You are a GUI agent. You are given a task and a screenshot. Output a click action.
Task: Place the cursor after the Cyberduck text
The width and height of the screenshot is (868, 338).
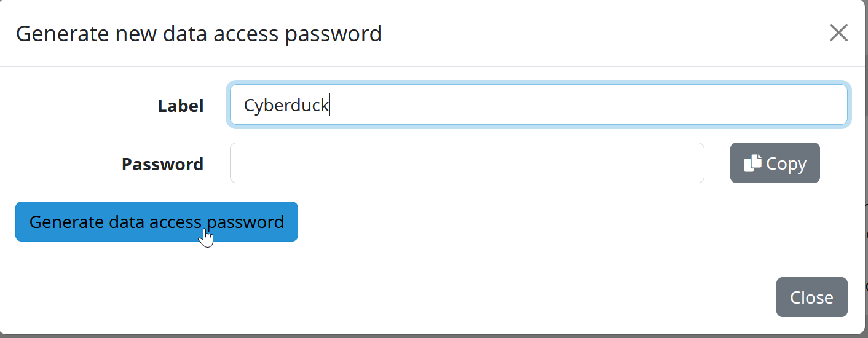point(330,106)
